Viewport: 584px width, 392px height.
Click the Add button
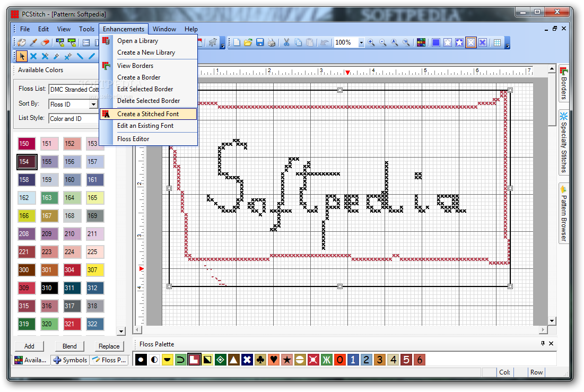click(x=29, y=346)
